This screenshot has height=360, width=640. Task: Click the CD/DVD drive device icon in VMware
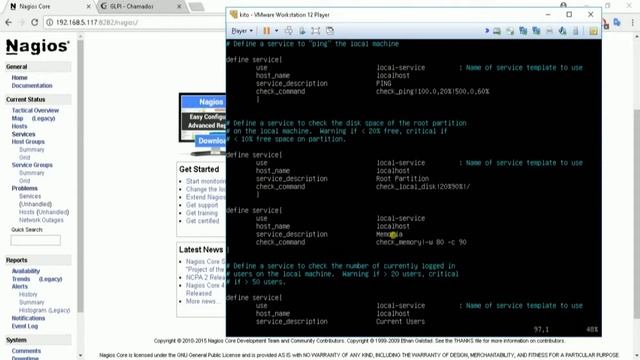click(510, 31)
